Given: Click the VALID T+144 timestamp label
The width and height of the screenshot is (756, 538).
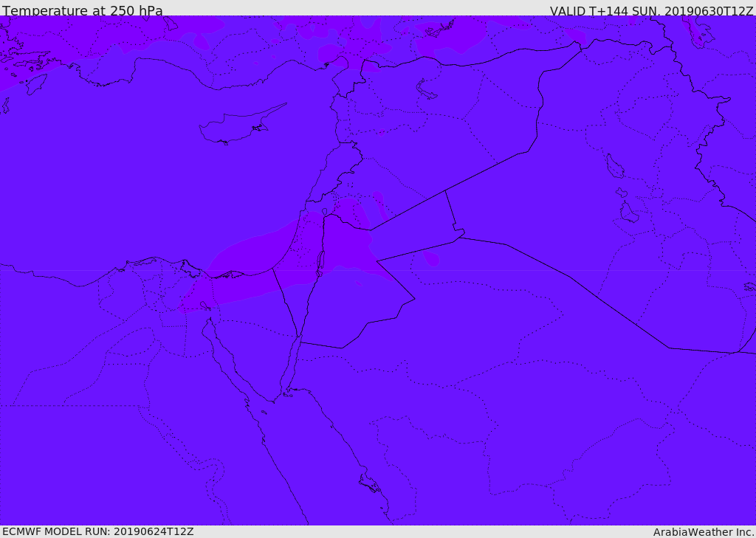Looking at the screenshot, I should pos(651,11).
